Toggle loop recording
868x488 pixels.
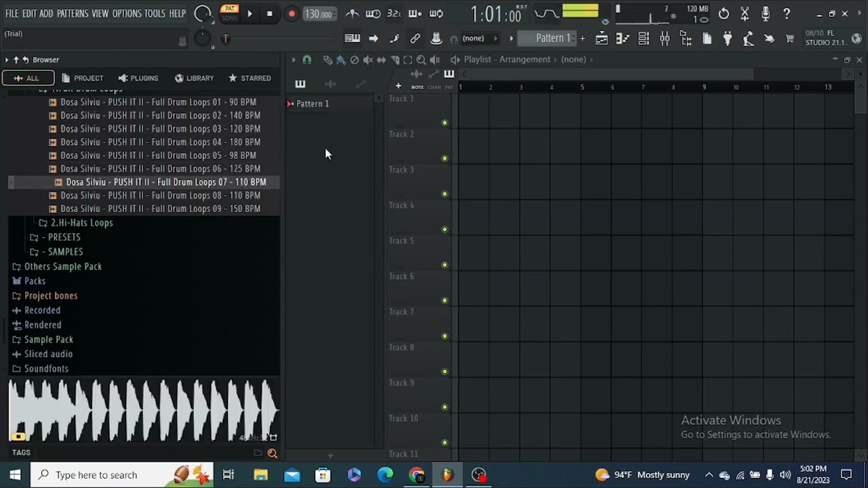coord(437,14)
